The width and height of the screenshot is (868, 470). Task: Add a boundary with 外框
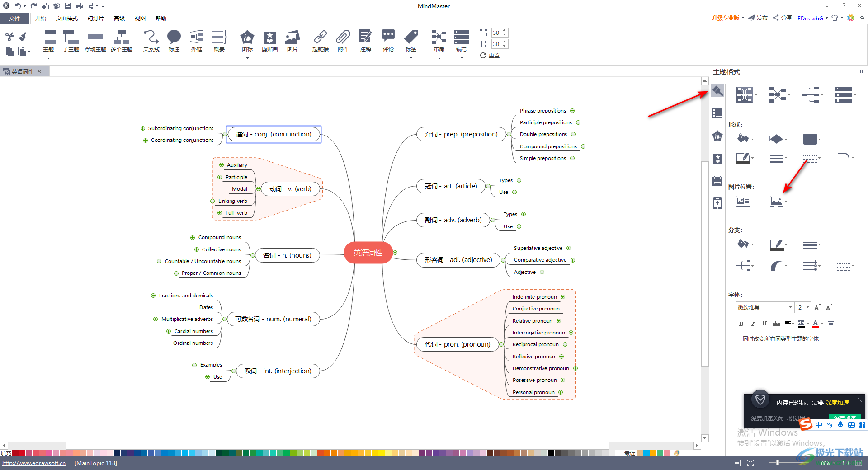[197, 41]
